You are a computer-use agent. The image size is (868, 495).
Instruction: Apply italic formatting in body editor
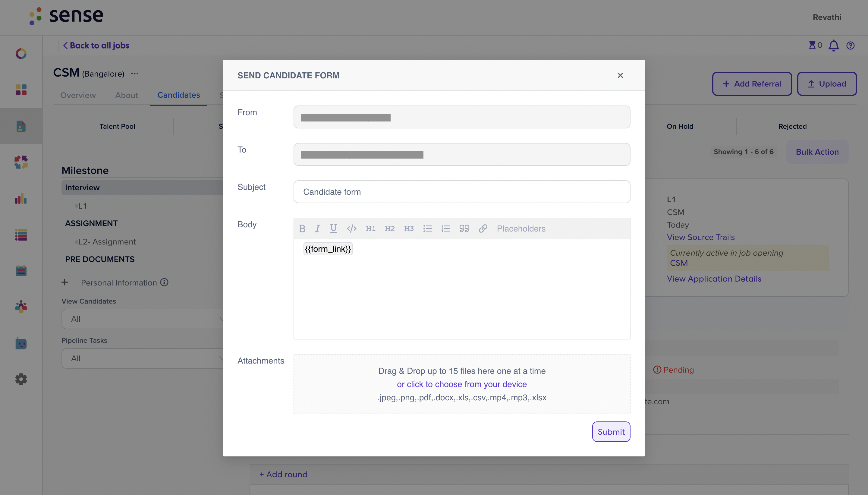click(317, 229)
